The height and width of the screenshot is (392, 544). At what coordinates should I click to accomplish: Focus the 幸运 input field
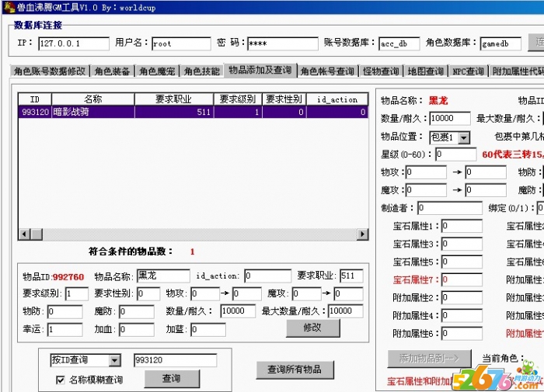[65, 330]
